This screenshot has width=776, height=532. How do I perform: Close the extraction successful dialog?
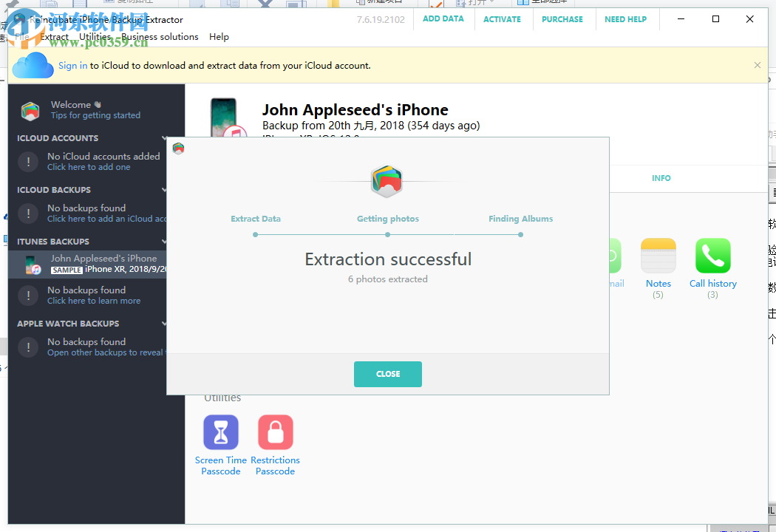(387, 374)
